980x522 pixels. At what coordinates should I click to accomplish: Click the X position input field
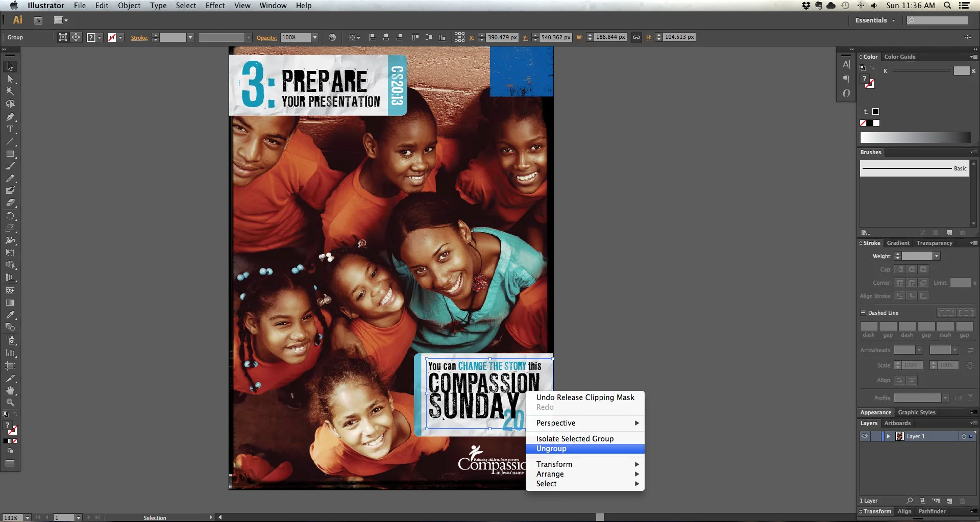tap(502, 37)
